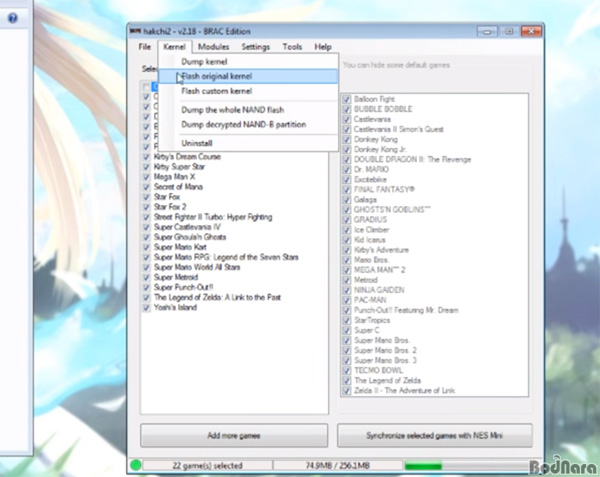Select Star Fox entry in games list
Image resolution: width=600 pixels, height=477 pixels.
pos(167,197)
